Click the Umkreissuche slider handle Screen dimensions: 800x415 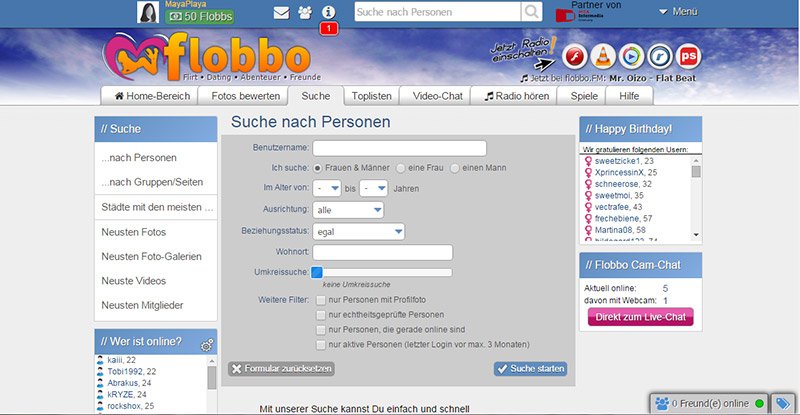pyautogui.click(x=317, y=272)
